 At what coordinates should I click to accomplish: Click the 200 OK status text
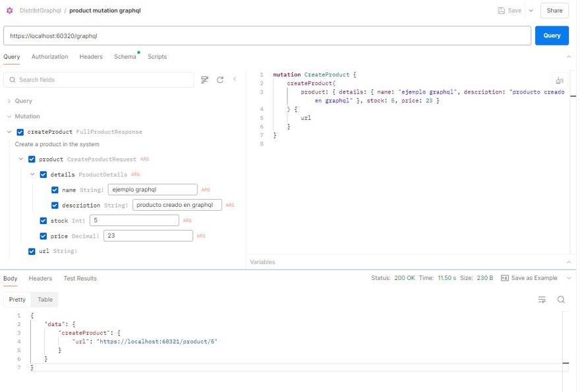(404, 278)
